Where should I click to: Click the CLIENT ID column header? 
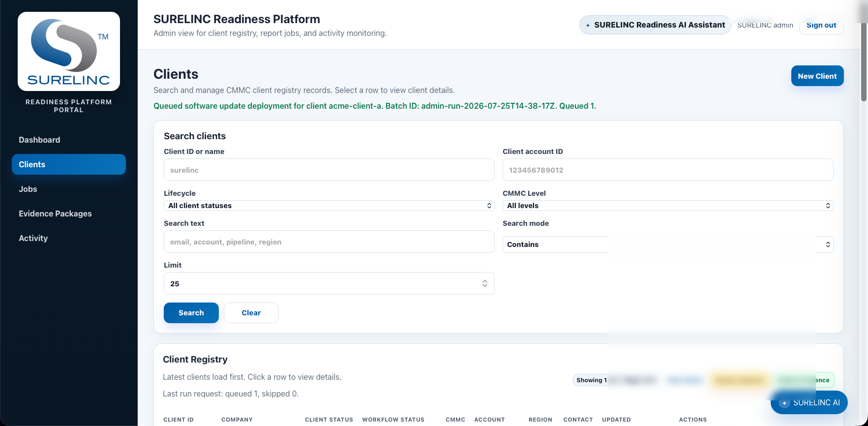click(179, 420)
